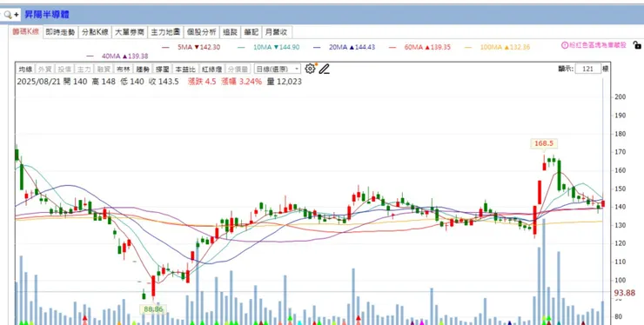Click the 168.5 high price label
The image size is (644, 325).
click(544, 143)
